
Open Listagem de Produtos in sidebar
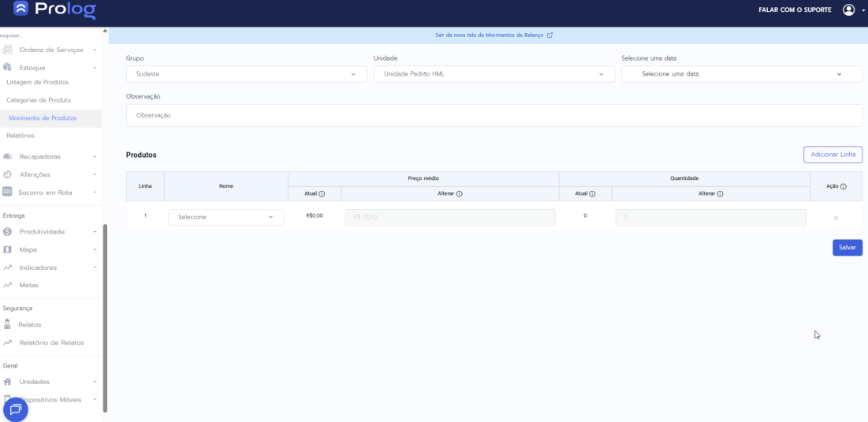(x=37, y=82)
